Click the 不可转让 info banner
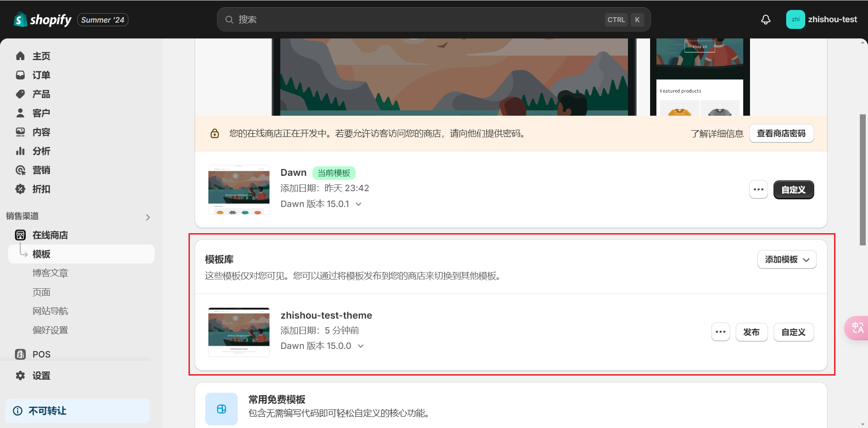This screenshot has height=428, width=868. [x=77, y=411]
